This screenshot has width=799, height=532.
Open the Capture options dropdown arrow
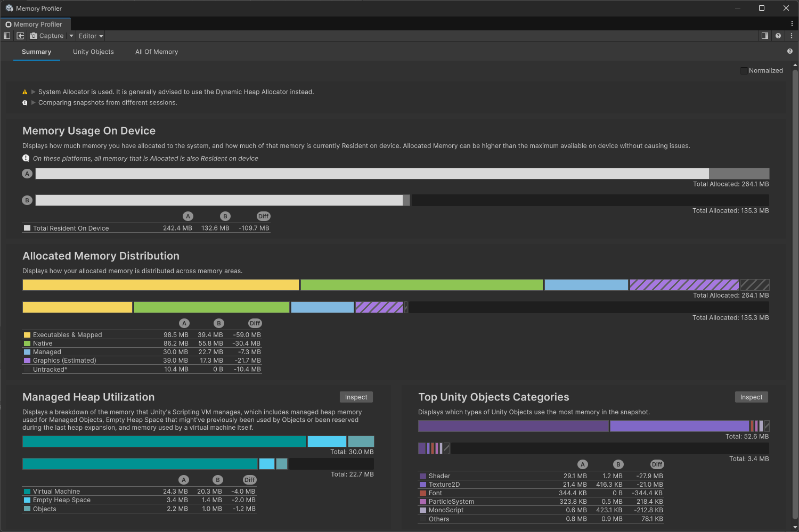[x=71, y=36]
